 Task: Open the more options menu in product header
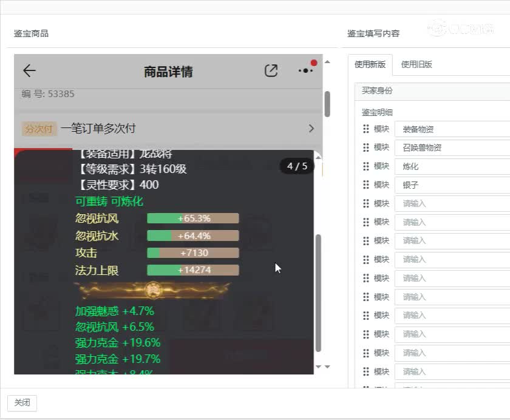304,71
